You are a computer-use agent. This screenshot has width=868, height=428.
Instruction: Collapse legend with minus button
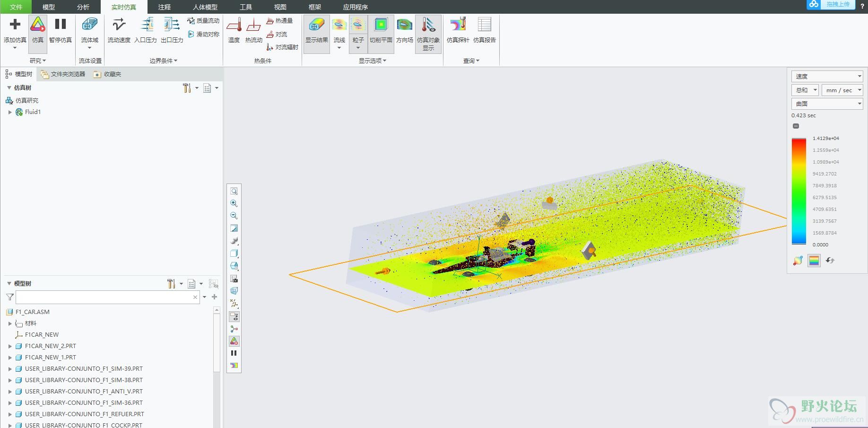[796, 126]
